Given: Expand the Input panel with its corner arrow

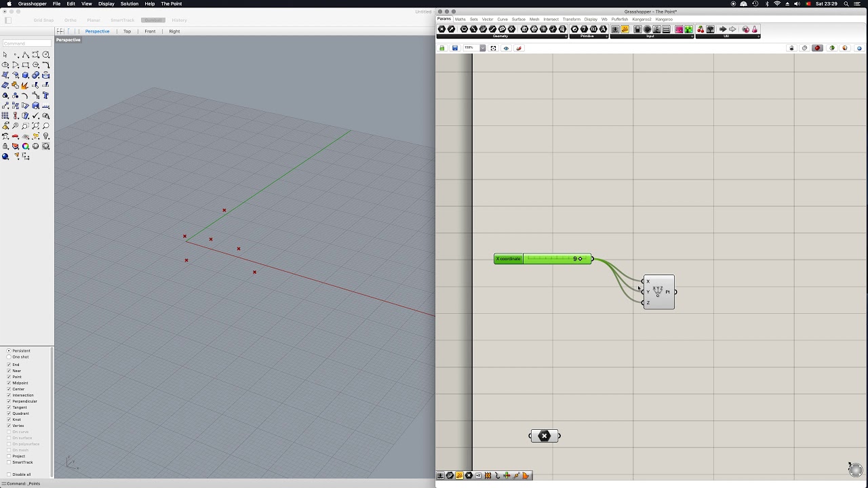Looking at the screenshot, I should click(693, 36).
